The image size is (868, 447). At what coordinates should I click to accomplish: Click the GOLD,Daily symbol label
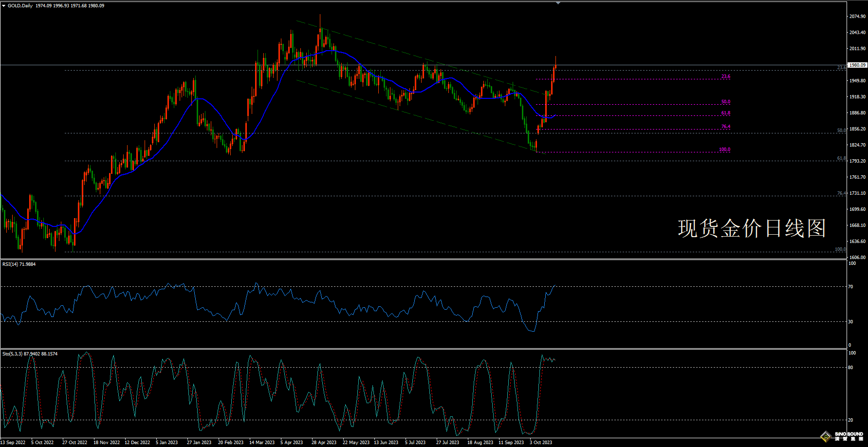tap(20, 6)
